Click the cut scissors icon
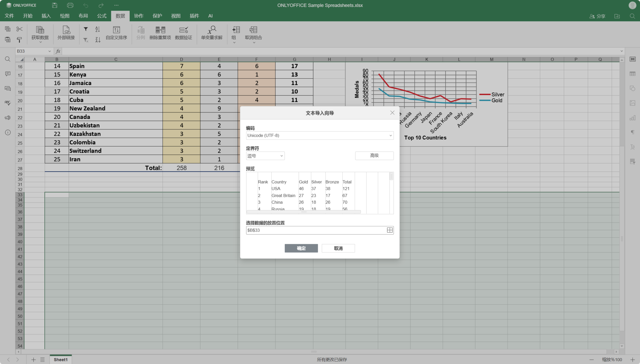This screenshot has height=364, width=640. (19, 29)
